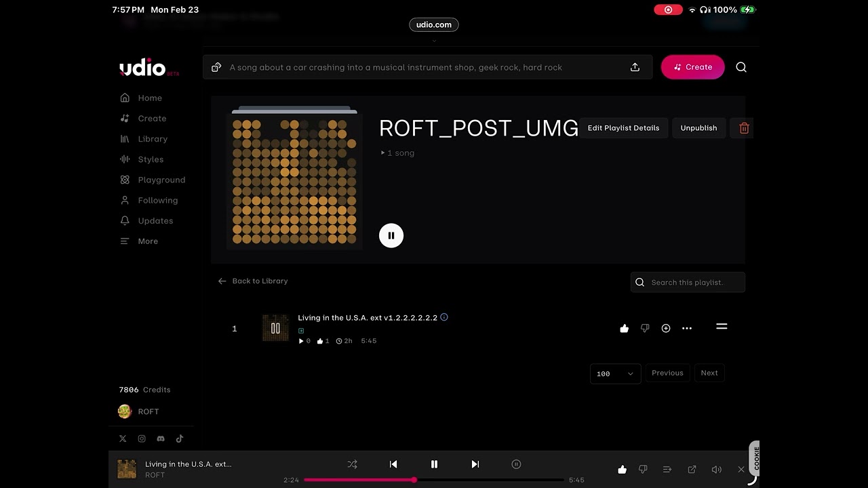Open the X (Twitter) social link
The width and height of the screenshot is (868, 488).
coord(123,439)
